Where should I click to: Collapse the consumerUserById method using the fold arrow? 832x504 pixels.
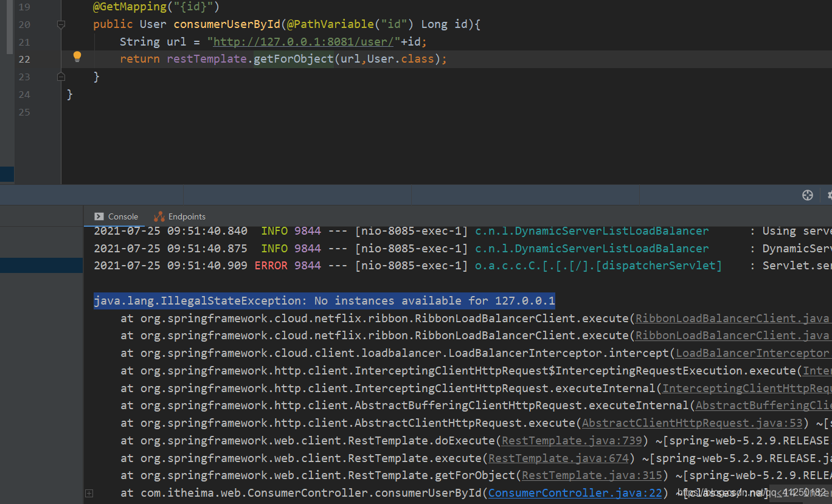click(x=61, y=24)
